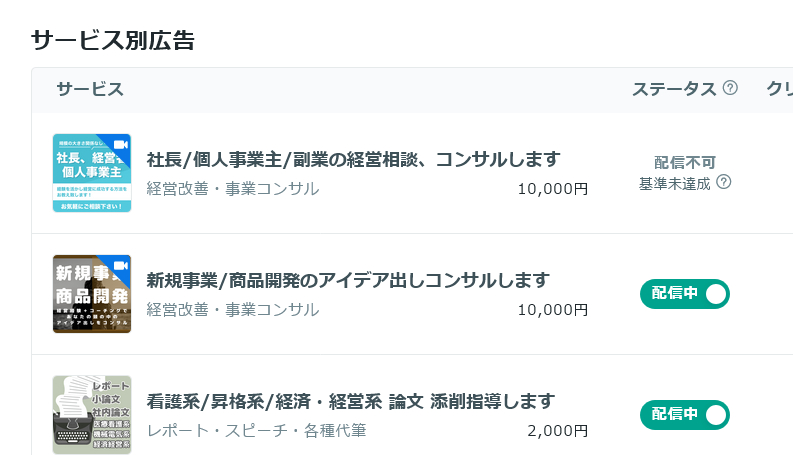Open the 社長、経営者 個人事業主 service thumbnail

(92, 173)
